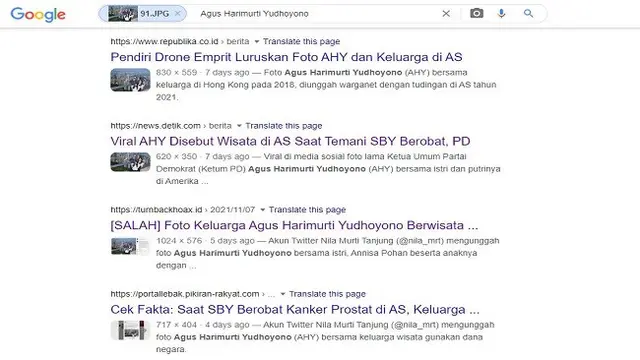Click the Google logo
The image size is (640, 360).
coord(38,15)
